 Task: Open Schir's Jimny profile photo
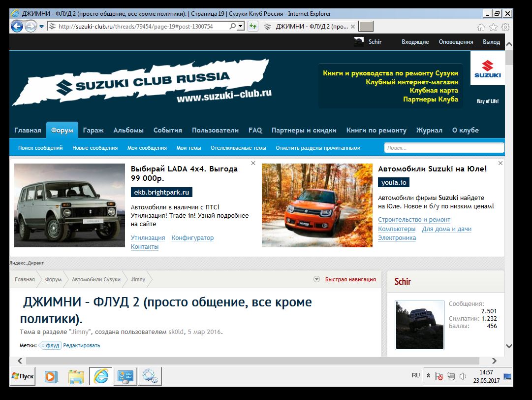click(x=420, y=325)
